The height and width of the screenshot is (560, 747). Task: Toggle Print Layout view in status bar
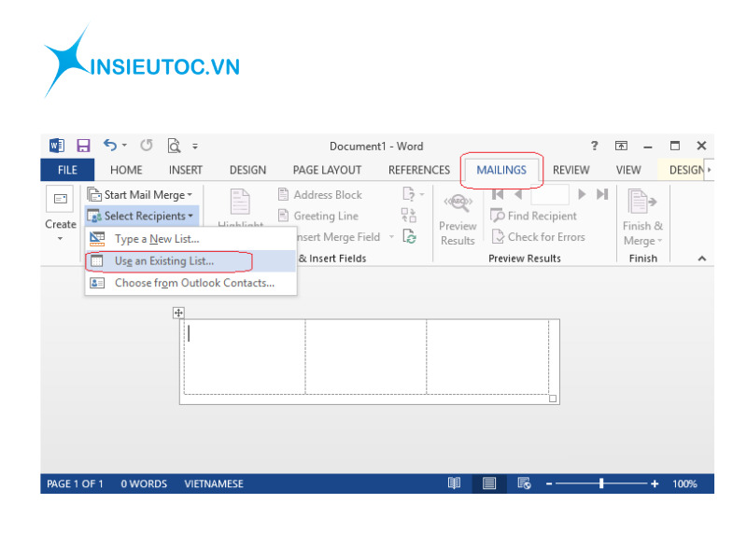pyautogui.click(x=488, y=483)
